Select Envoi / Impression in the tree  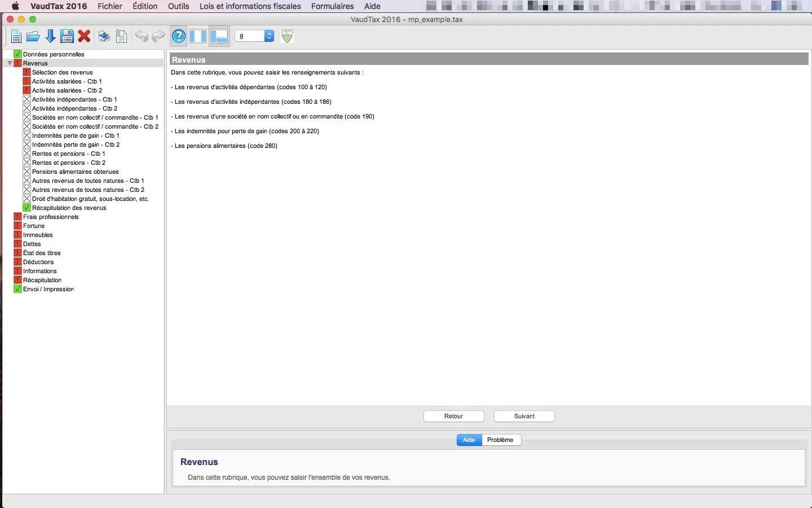tap(48, 289)
